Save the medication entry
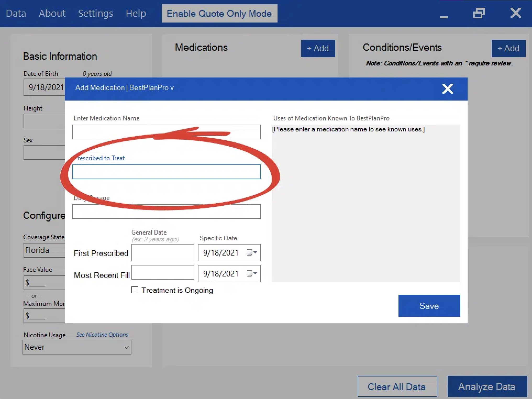 coord(429,306)
